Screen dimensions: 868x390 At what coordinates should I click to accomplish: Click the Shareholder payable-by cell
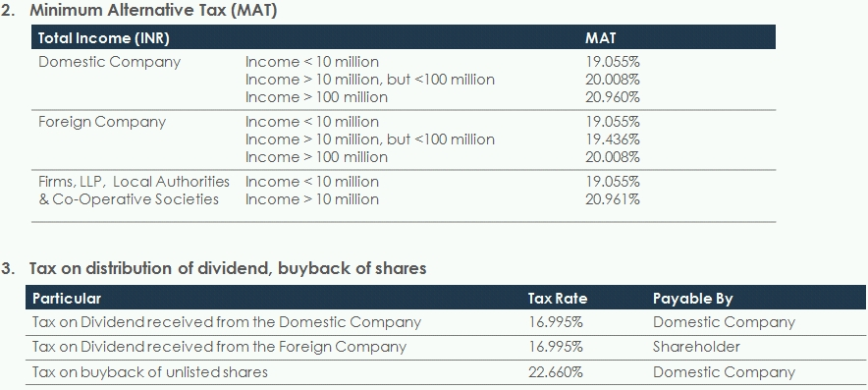696,348
